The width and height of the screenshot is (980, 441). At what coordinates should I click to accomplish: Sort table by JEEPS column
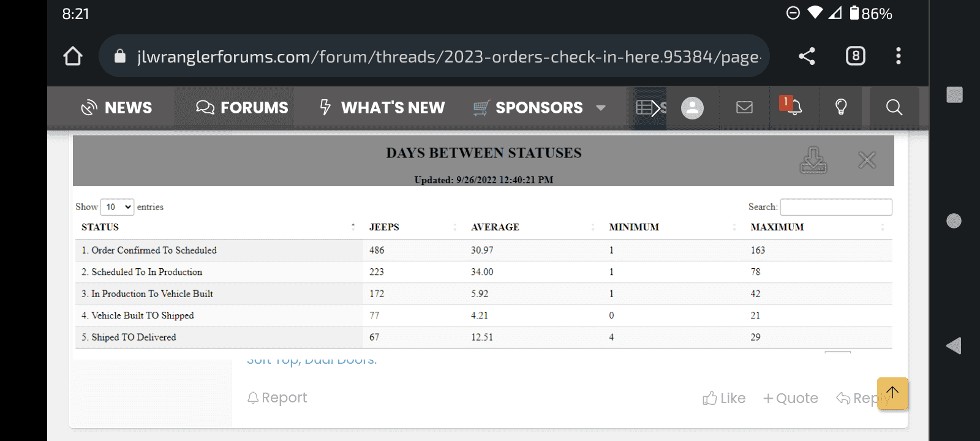coord(413,227)
